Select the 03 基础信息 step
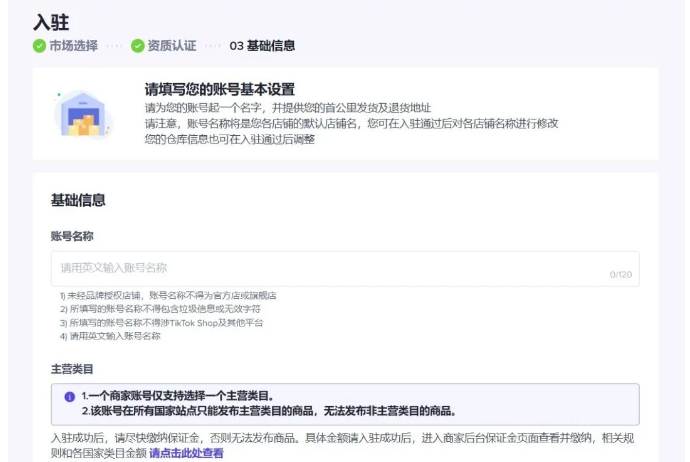 tap(262, 46)
